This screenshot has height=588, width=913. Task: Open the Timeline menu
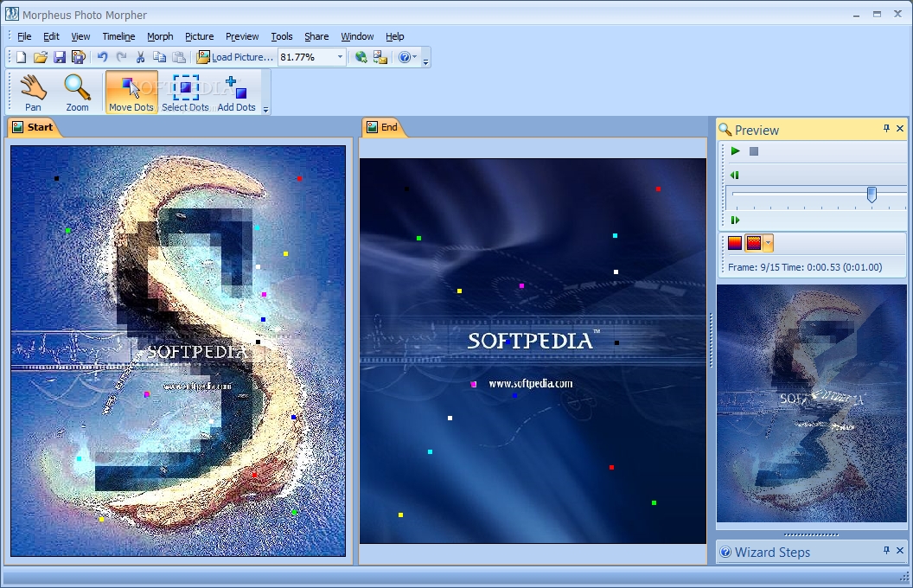118,36
